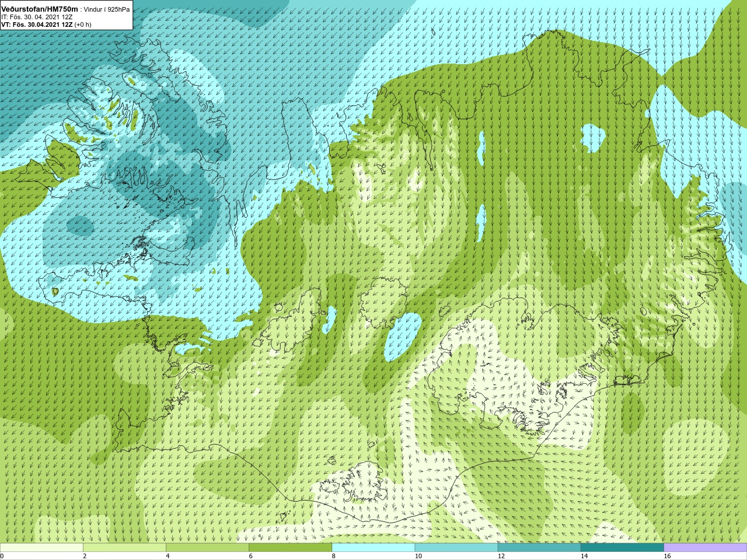Click the 6–8 dark green legend swatch
Image resolution: width=747 pixels, height=560 pixels.
(290, 548)
